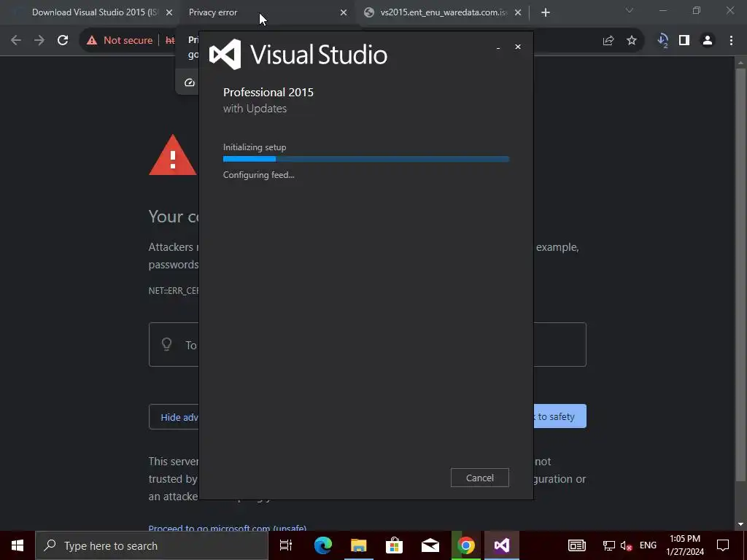Click the taskbar search box
This screenshot has width=747, height=560.
[x=152, y=545]
